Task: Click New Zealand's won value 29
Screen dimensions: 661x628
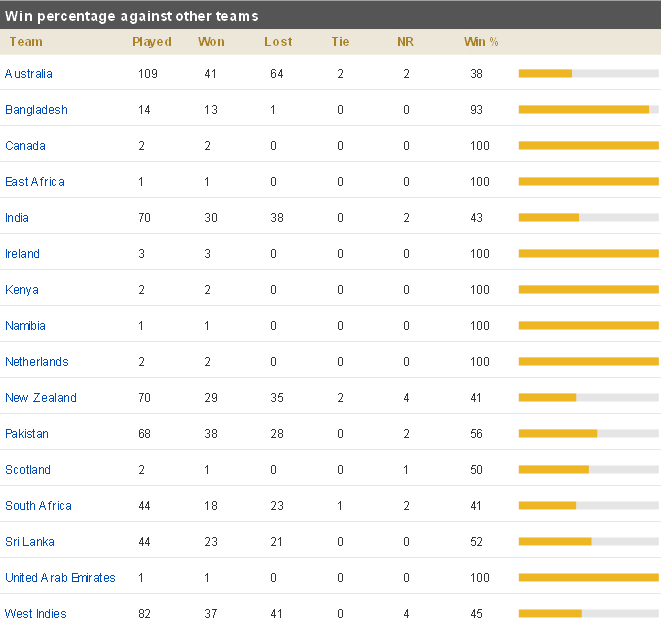Action: pos(211,397)
